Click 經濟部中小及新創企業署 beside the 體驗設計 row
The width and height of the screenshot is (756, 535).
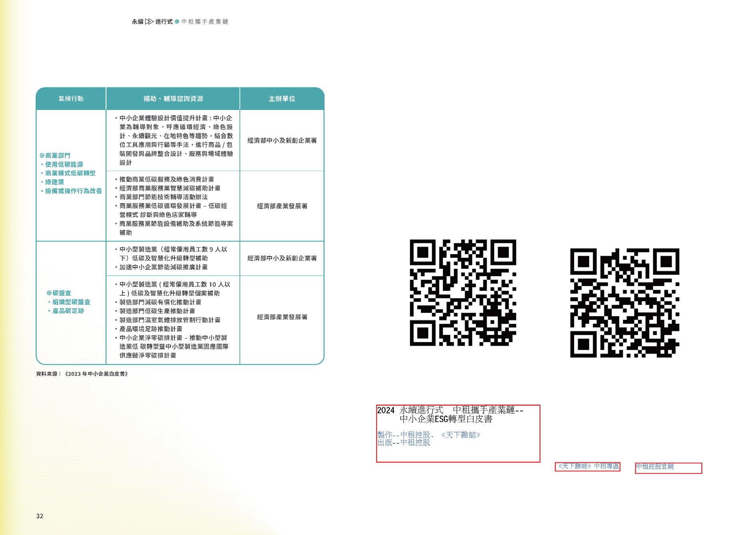tap(282, 140)
